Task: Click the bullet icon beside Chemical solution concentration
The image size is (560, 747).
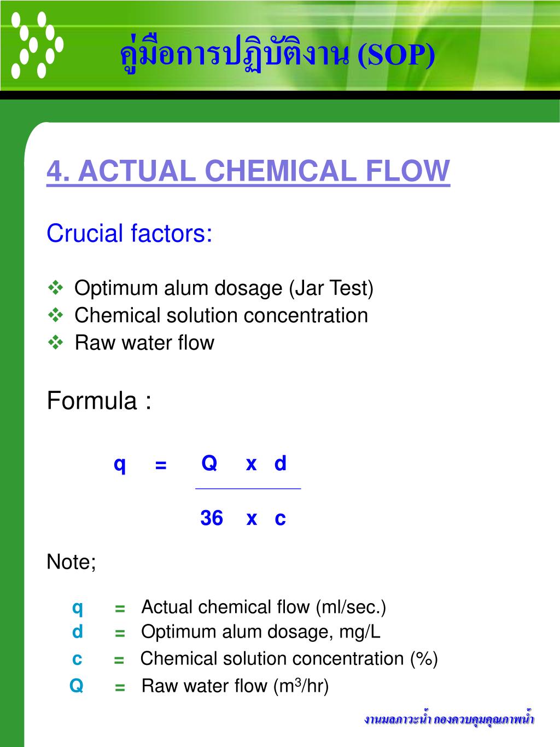Action: point(56,315)
